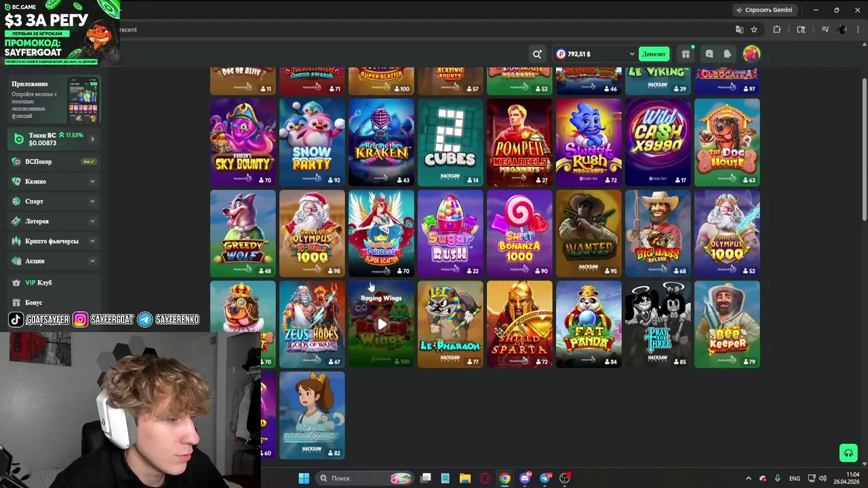Open the Bee Keeper game
Viewport: 868px width, 488px height.
tap(727, 324)
